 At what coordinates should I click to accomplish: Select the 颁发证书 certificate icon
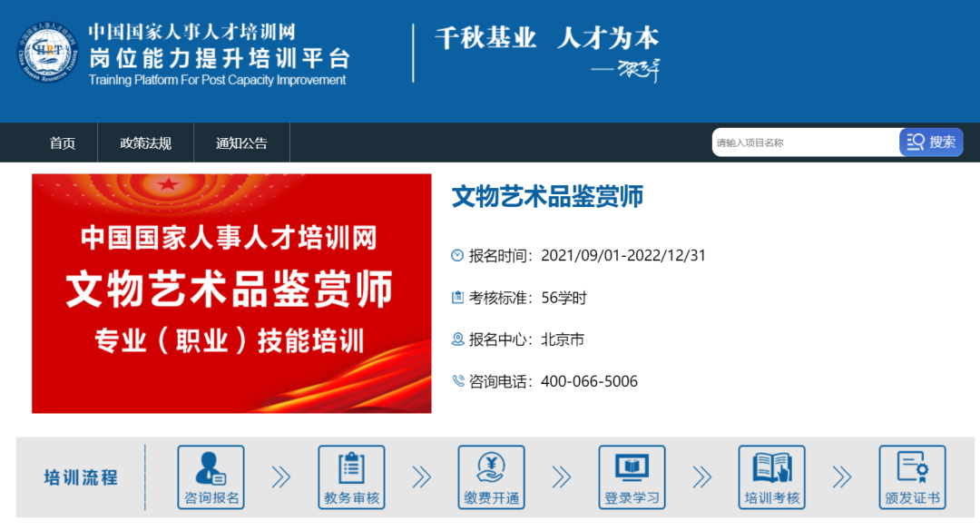(x=913, y=477)
